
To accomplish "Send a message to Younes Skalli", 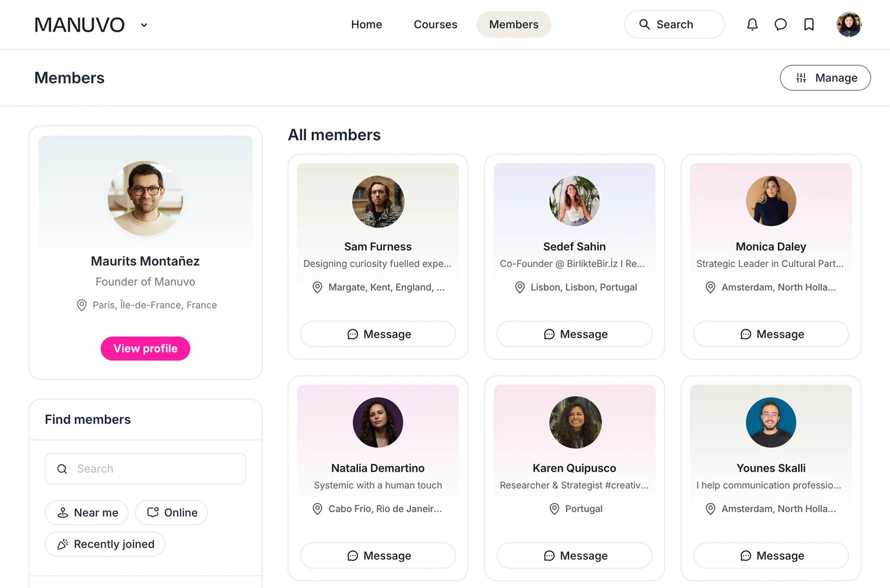I will [771, 555].
